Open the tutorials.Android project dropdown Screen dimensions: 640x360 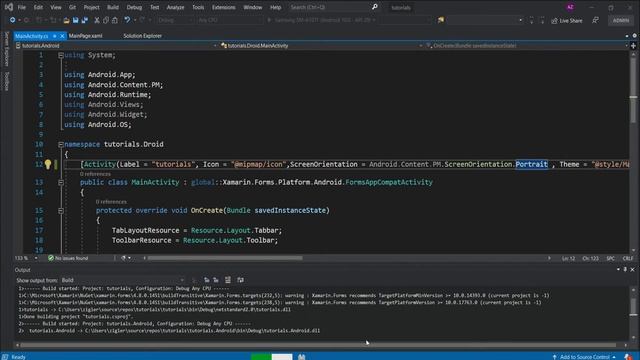click(116, 46)
